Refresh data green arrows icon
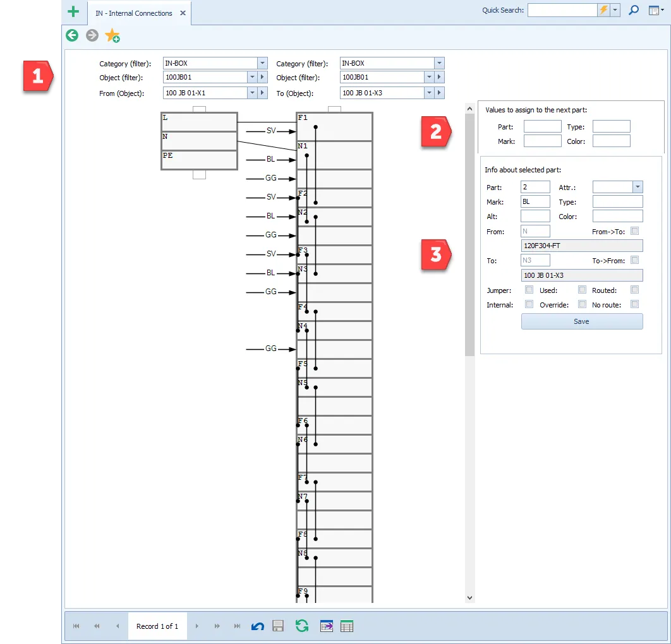Viewport: 671px width, 644px height. tap(302, 626)
